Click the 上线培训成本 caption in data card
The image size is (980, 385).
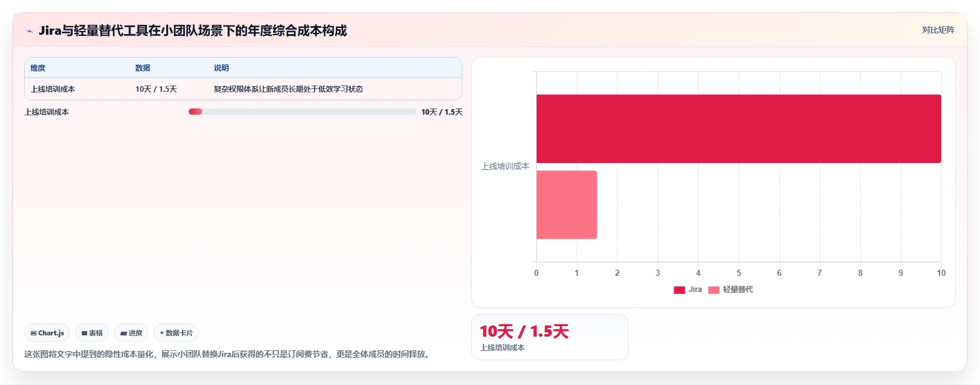[502, 348]
